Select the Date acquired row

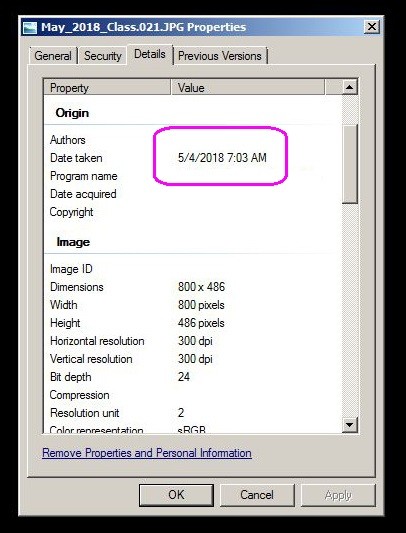point(193,194)
